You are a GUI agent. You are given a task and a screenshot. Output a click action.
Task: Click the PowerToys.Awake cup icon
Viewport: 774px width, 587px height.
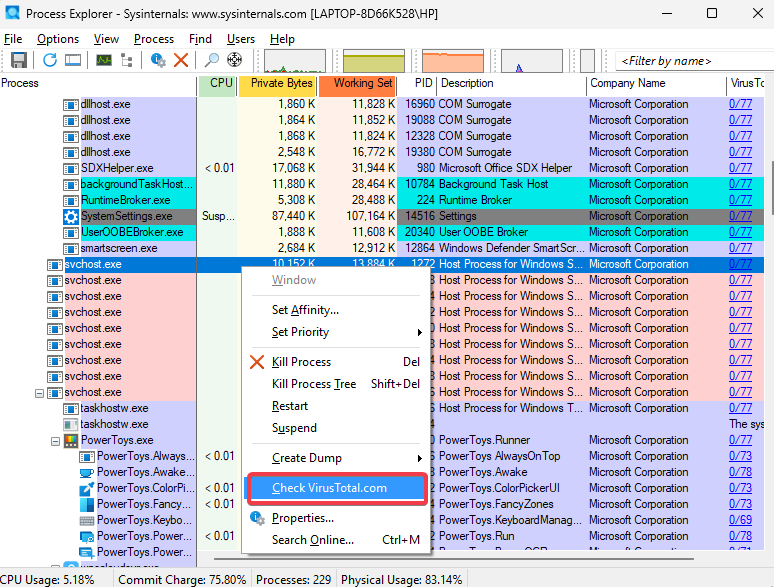[x=87, y=472]
